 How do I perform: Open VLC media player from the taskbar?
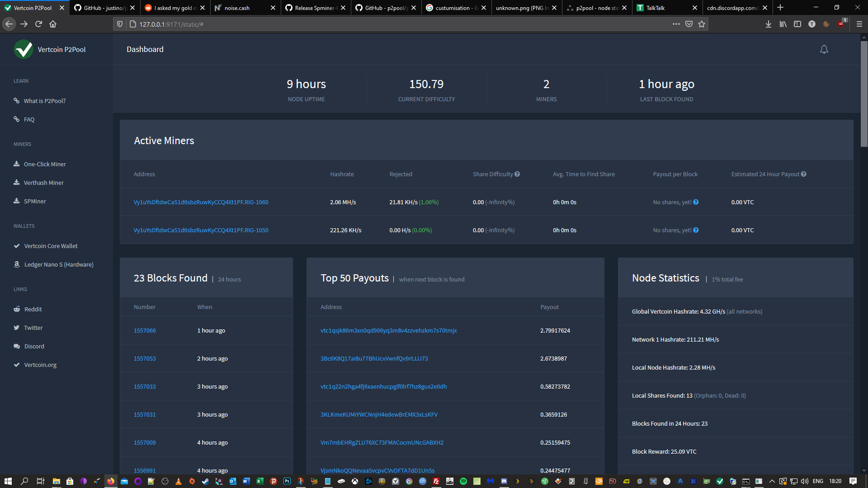coord(179,481)
